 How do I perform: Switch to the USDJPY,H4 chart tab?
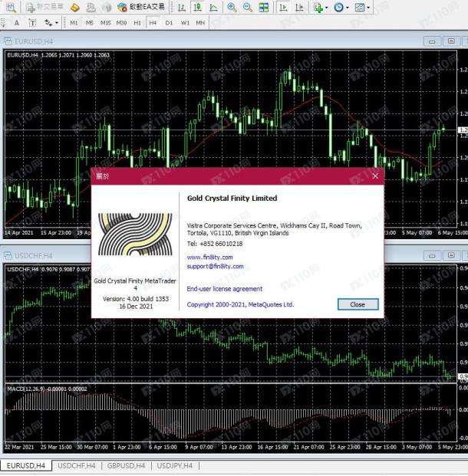click(175, 466)
